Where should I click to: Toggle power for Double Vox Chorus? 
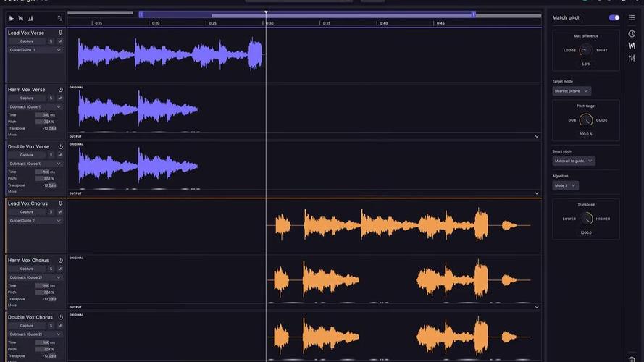[x=60, y=317]
